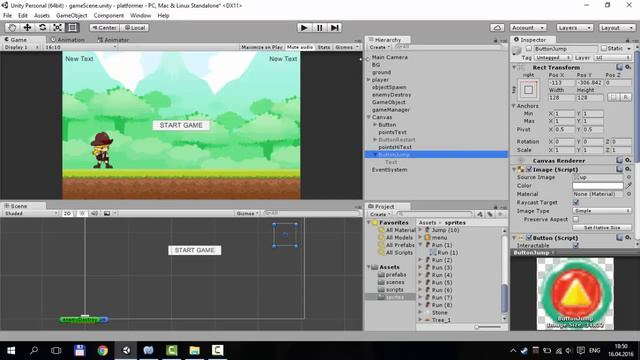Open the Assets menu
640x360 pixels.
pyautogui.click(x=42, y=16)
